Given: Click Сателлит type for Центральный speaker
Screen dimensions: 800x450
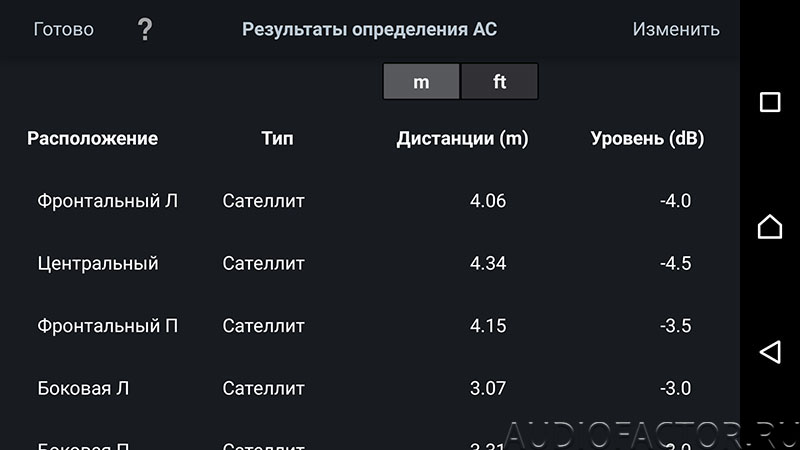Looking at the screenshot, I should [x=263, y=263].
